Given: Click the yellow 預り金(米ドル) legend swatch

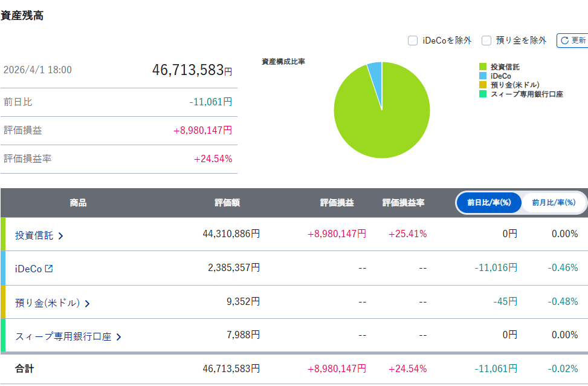Looking at the screenshot, I should (x=483, y=85).
